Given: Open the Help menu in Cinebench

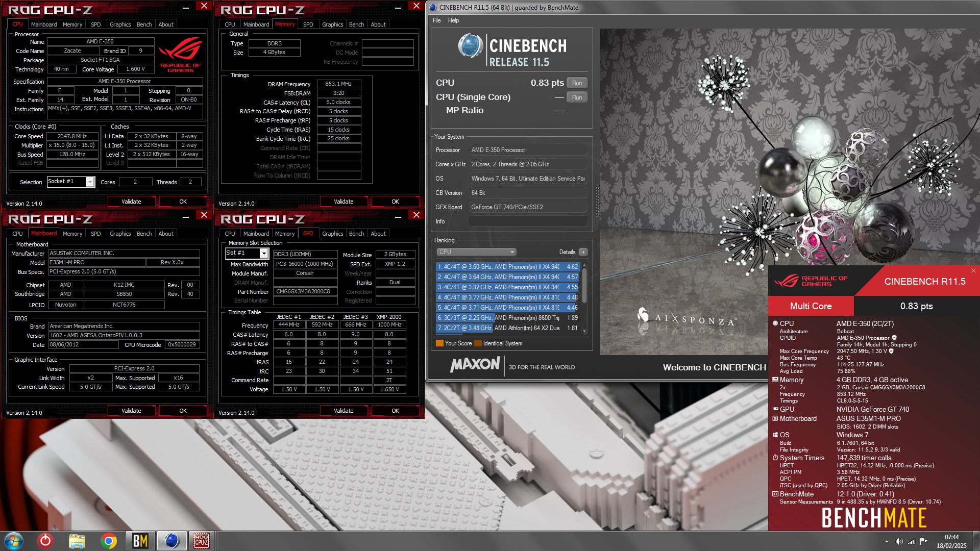Looking at the screenshot, I should [x=453, y=20].
